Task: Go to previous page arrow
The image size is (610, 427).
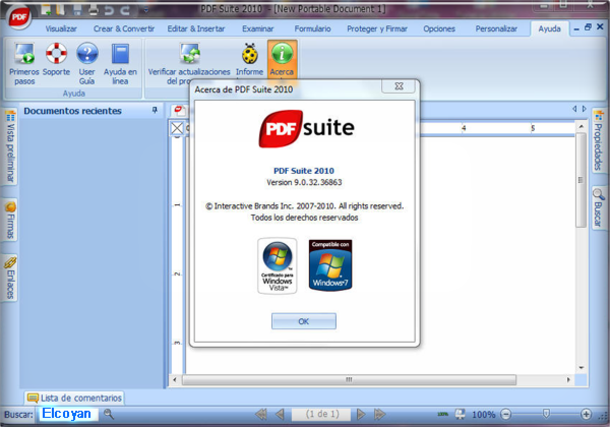Action: (279, 414)
